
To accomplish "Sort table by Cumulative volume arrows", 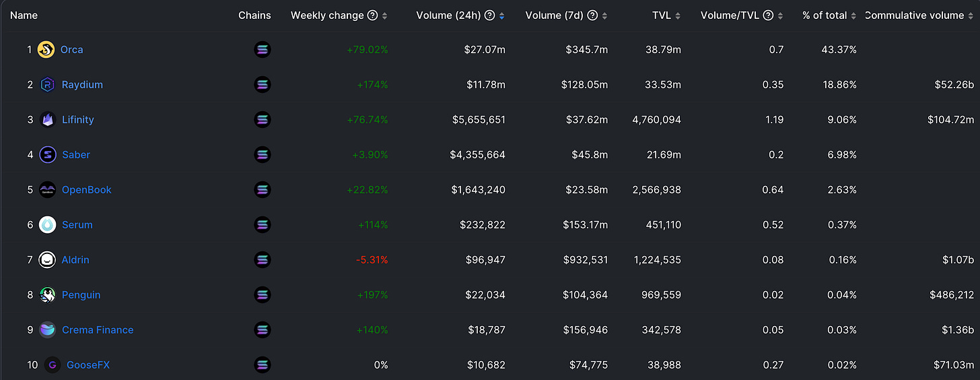I will [971, 15].
